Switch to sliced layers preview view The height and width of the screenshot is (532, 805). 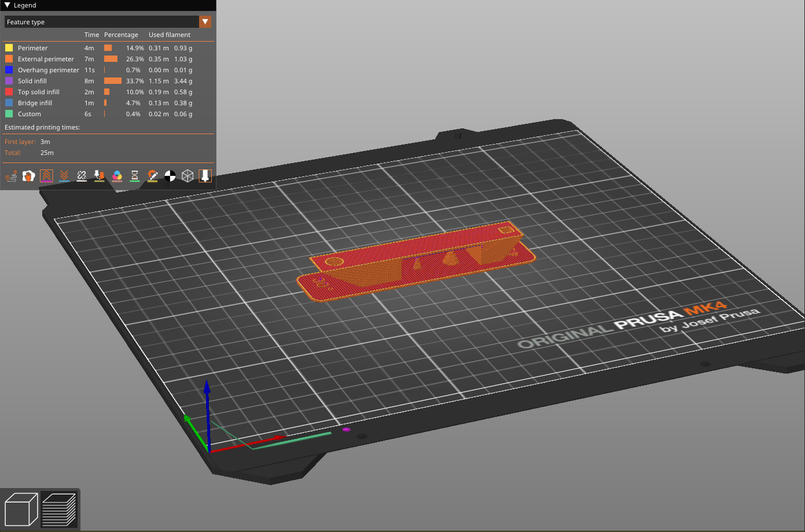tap(59, 509)
